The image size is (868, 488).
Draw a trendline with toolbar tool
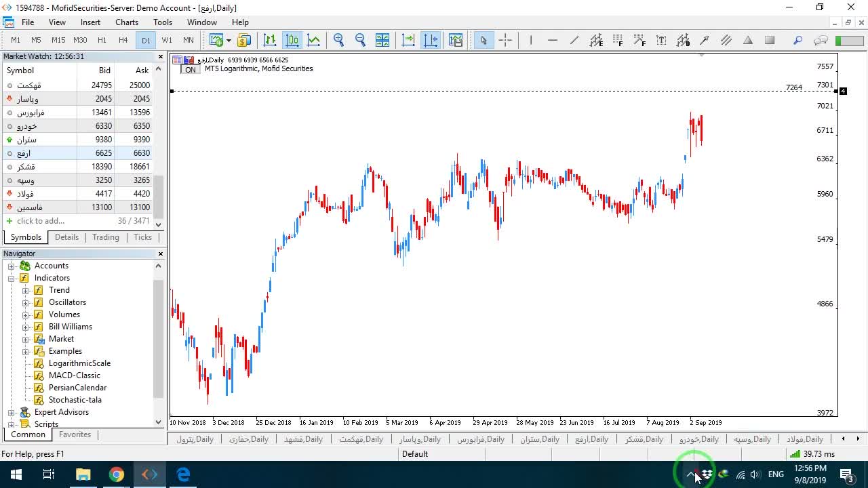pos(574,40)
